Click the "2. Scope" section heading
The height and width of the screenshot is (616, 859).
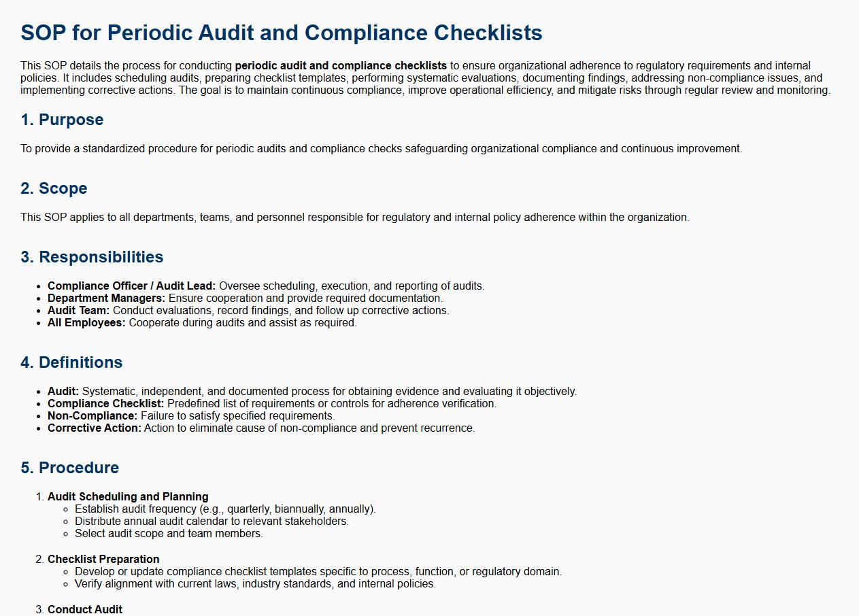[x=54, y=188]
